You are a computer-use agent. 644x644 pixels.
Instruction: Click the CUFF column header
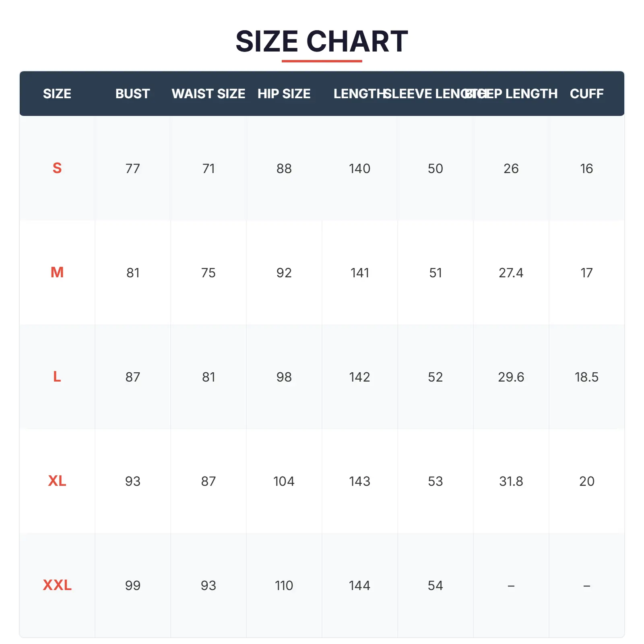[586, 94]
